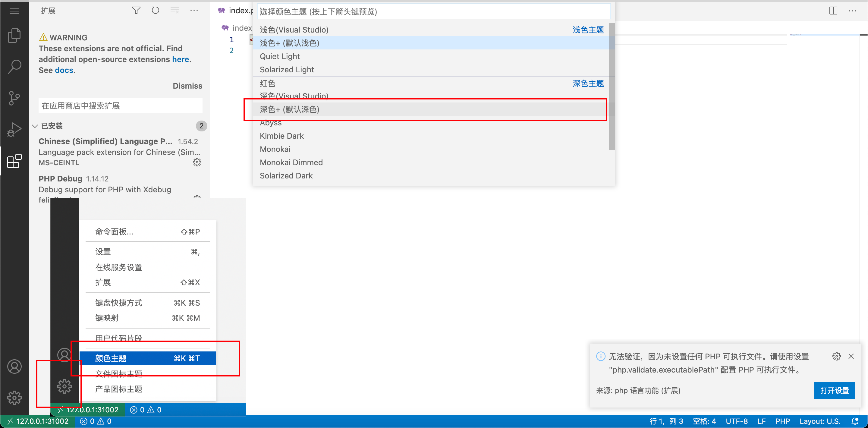Click the refresh extensions icon
This screenshot has height=428, width=868.
[x=155, y=11]
